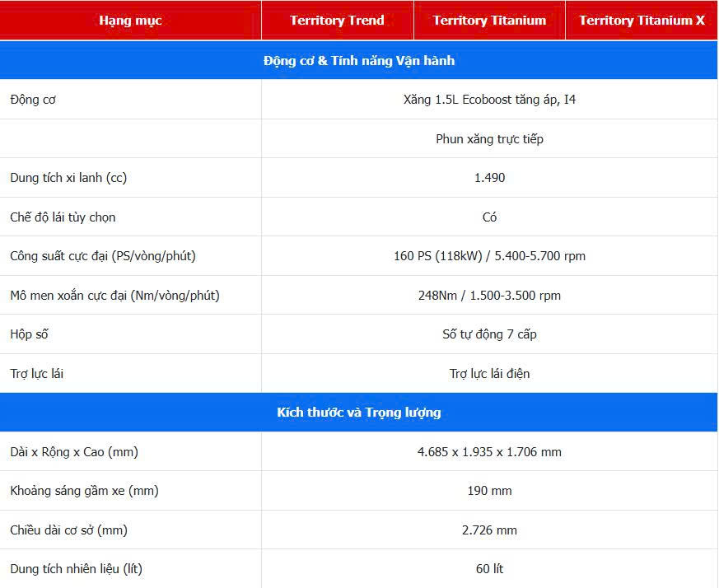The image size is (719, 588).
Task: Select '248Nm / 1.500-3.500 rpm' value
Action: pyautogui.click(x=489, y=296)
